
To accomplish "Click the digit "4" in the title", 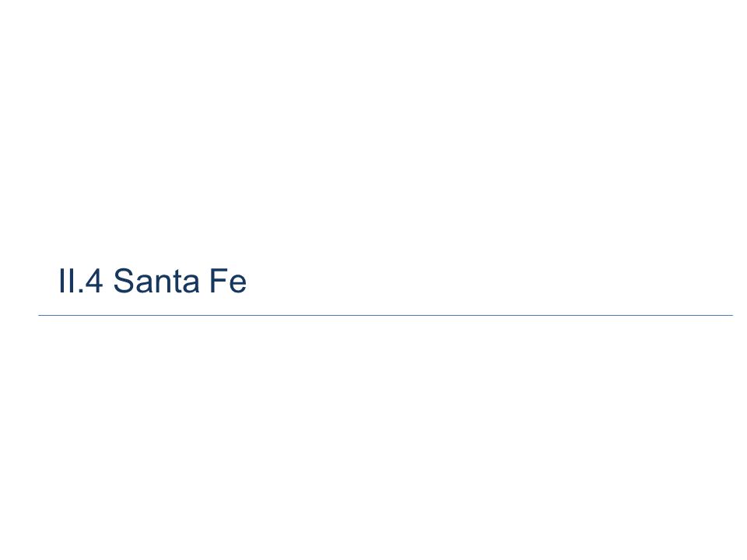I will tap(94, 281).
